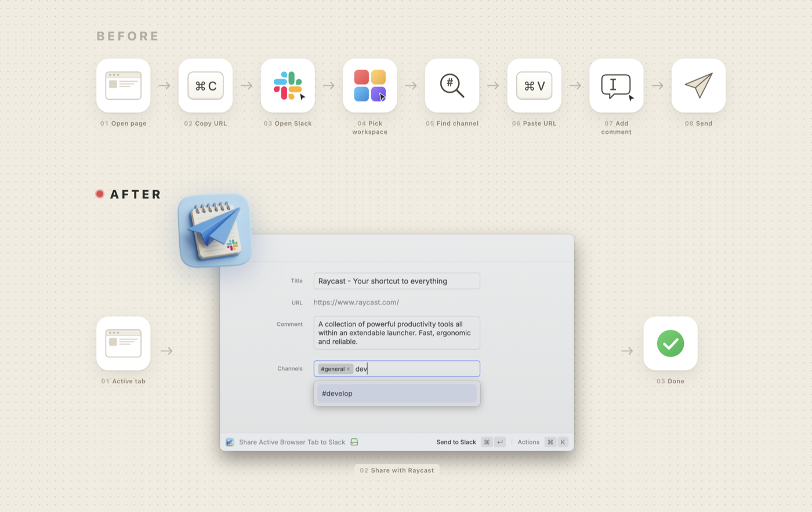The width and height of the screenshot is (812, 512).
Task: Open the Slack logo icon
Action: (x=288, y=85)
